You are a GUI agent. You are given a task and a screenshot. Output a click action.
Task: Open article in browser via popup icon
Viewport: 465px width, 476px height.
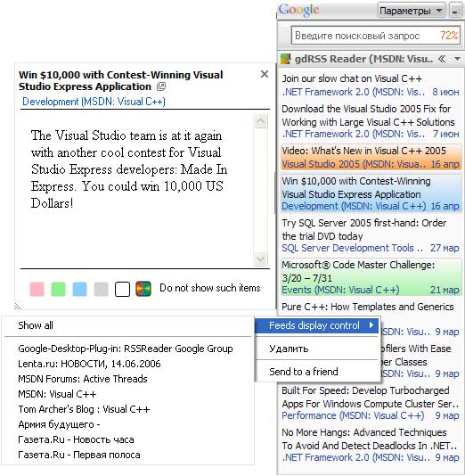(x=161, y=86)
